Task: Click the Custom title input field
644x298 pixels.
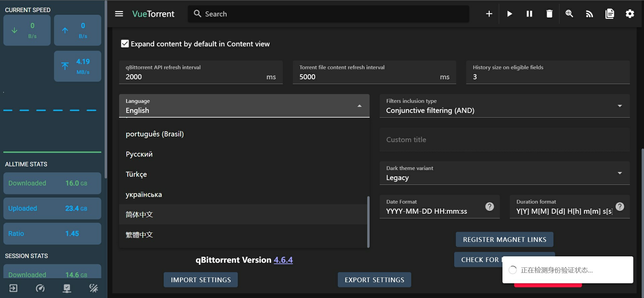Action: pos(504,140)
